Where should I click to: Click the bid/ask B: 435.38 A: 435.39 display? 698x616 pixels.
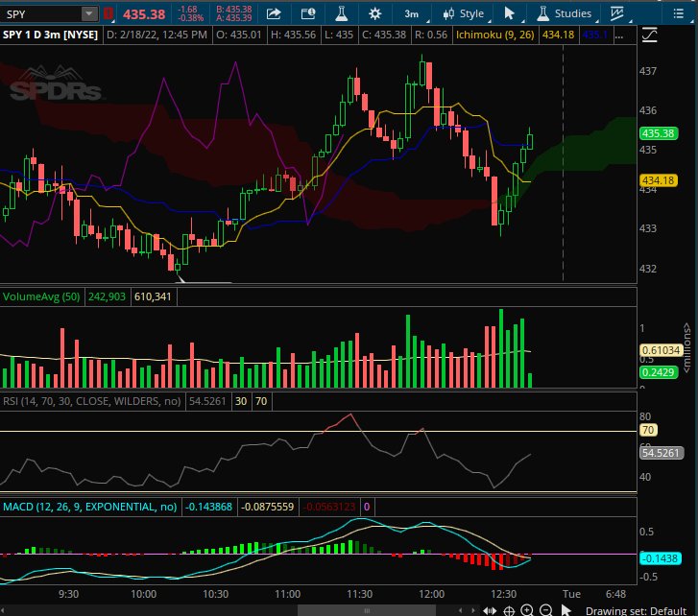233,13
